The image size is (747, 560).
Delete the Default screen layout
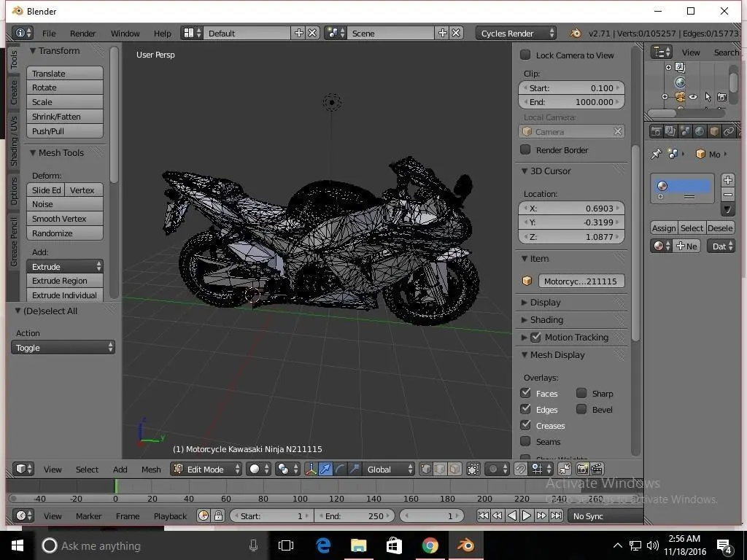click(312, 33)
